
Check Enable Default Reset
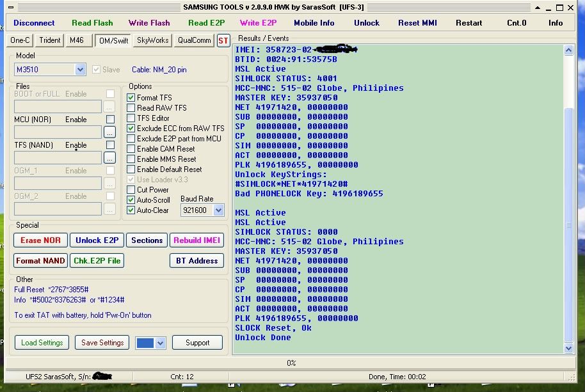click(x=131, y=169)
